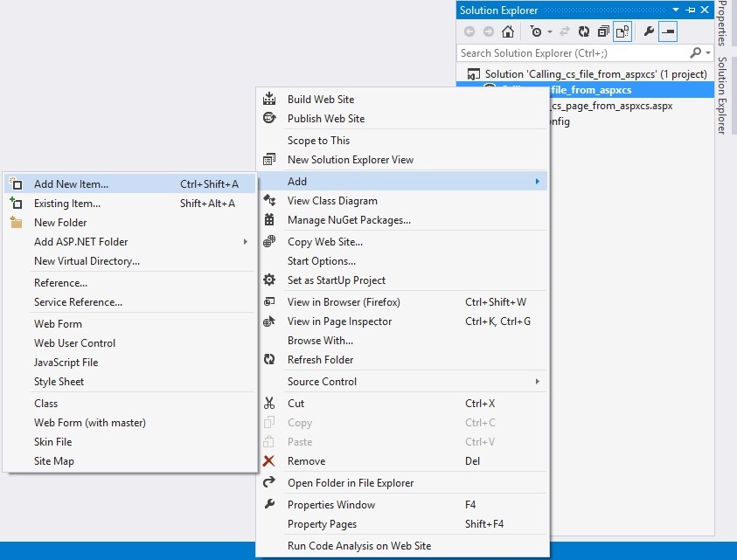Unpin Solution Explorer with the auto-hide pin

(x=689, y=10)
